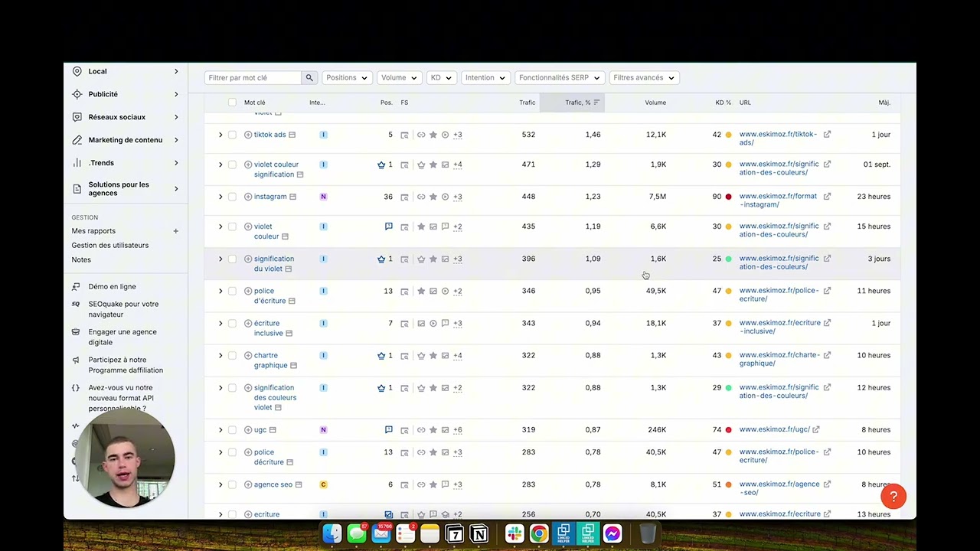Tick the checkbox for instagram row
The width and height of the screenshot is (980, 551).
point(232,197)
